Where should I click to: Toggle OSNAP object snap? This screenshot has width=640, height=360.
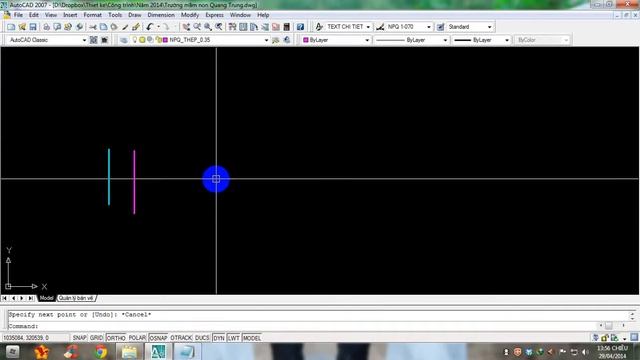coord(158,338)
